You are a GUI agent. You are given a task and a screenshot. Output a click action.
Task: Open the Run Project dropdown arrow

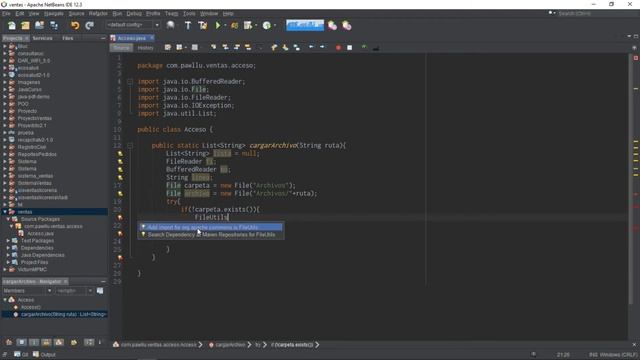click(225, 25)
